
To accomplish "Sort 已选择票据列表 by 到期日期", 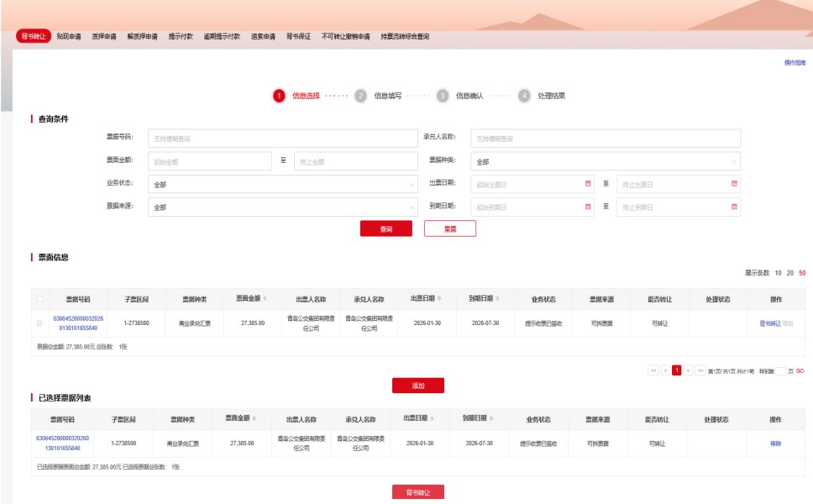I will [491, 418].
